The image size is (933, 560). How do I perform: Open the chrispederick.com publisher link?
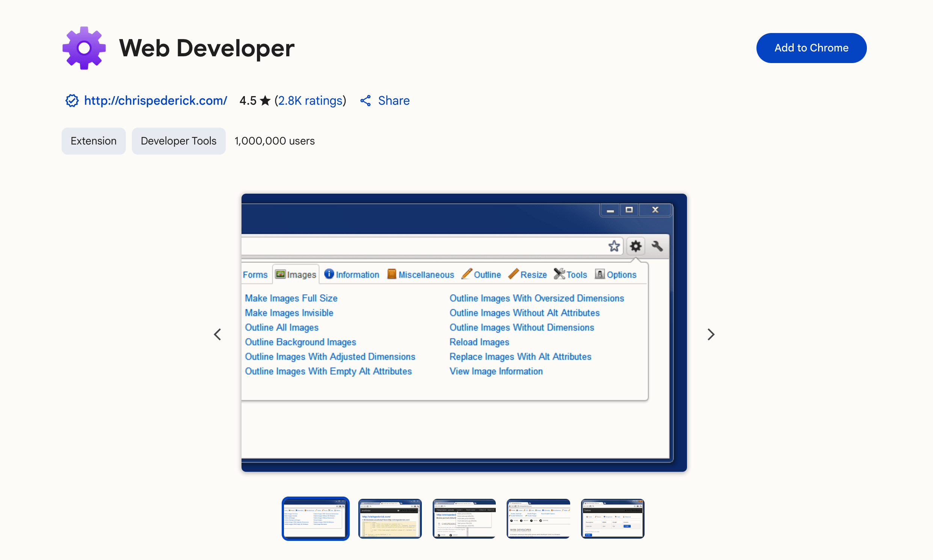(155, 101)
